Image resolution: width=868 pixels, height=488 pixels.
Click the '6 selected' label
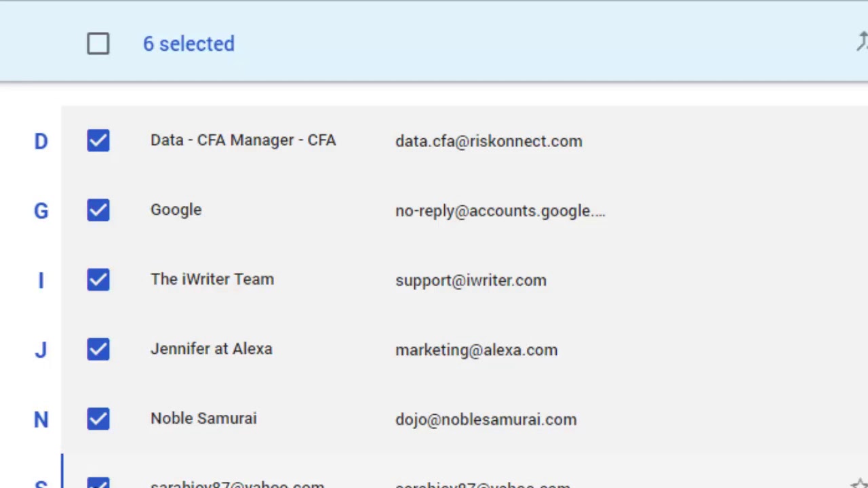pos(189,44)
